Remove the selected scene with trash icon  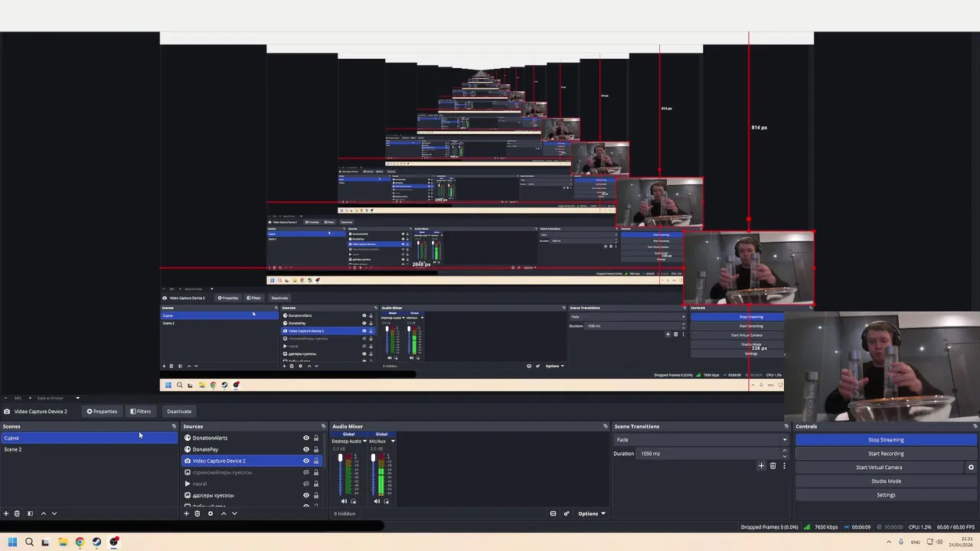(x=18, y=514)
